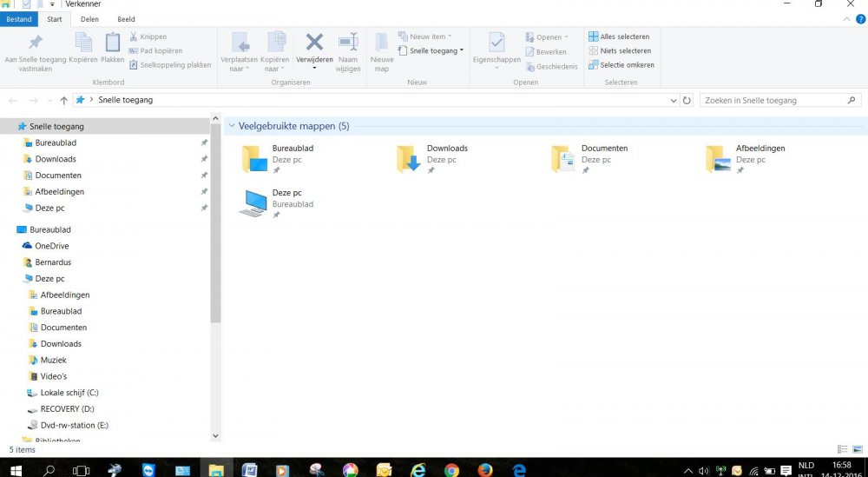Click the Eigenschappen properties icon
The height and width of the screenshot is (477, 868).
(496, 43)
